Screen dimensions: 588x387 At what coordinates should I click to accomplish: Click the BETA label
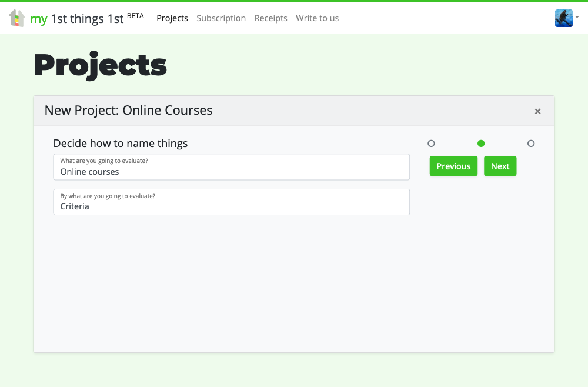pos(135,16)
